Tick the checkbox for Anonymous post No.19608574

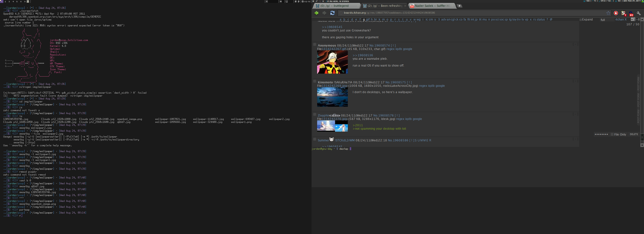click(315, 45)
